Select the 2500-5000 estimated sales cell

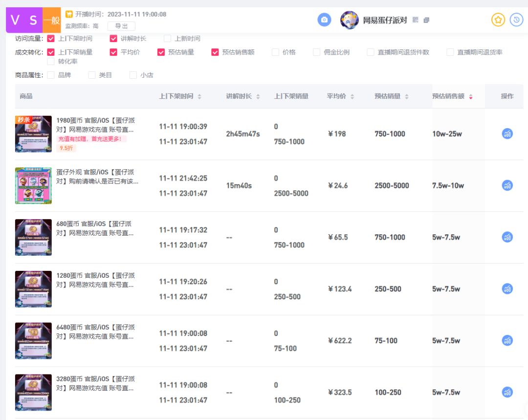(x=392, y=186)
